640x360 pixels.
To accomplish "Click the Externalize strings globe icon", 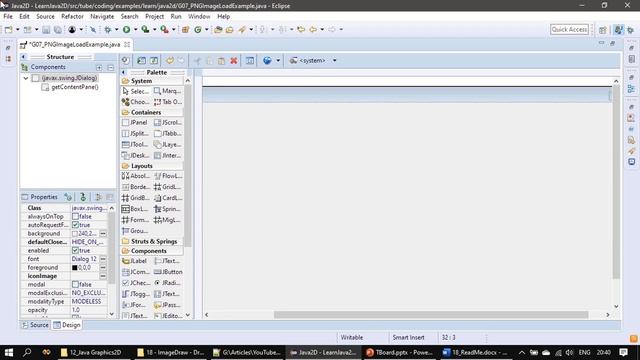I will point(267,60).
